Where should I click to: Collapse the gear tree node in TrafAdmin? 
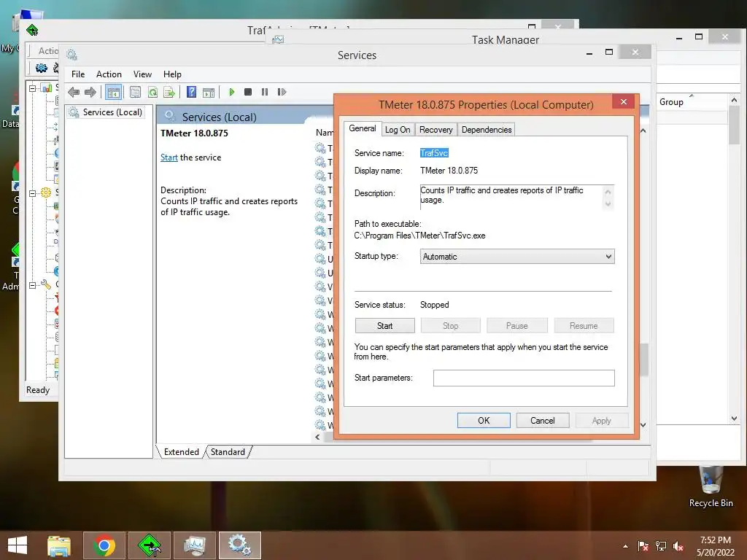tap(32, 193)
